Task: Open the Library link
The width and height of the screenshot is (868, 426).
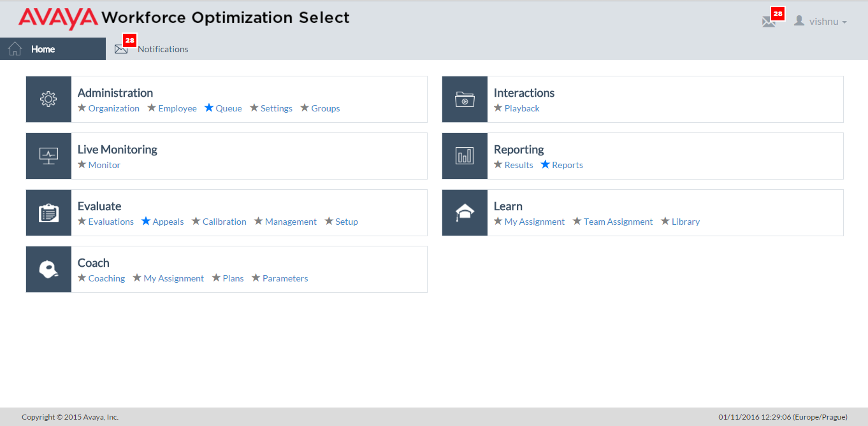Action: tap(686, 222)
